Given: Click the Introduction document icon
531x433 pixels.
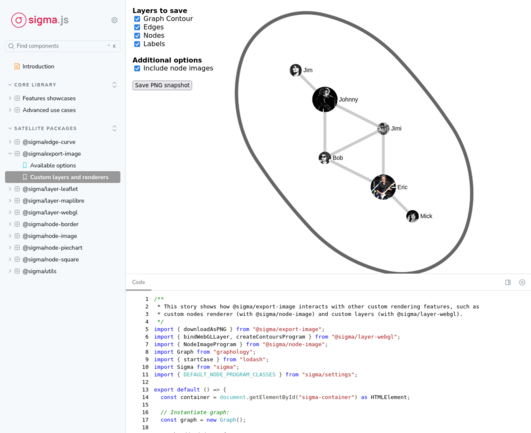Looking at the screenshot, I should pos(17,66).
